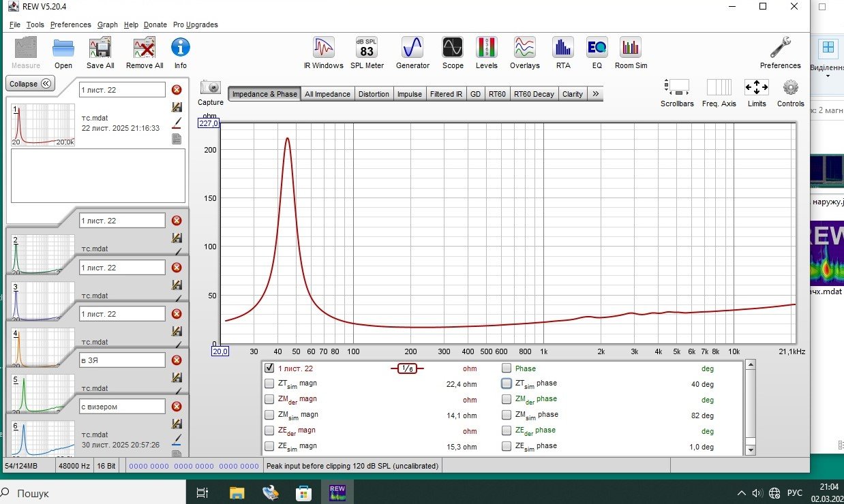This screenshot has width=844, height=504.
Task: Enable the Phase trace checkbox
Action: [507, 368]
